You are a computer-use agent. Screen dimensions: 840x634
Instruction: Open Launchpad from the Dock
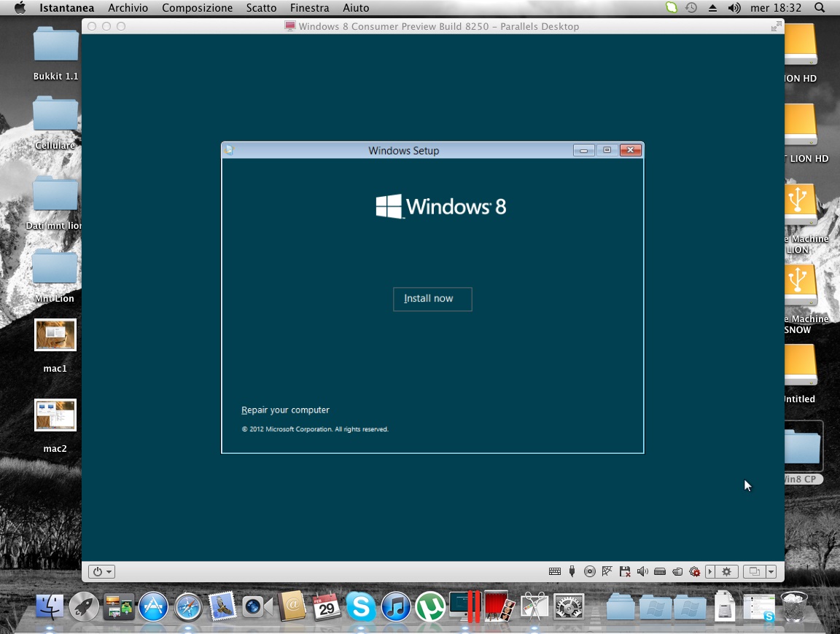pos(84,607)
